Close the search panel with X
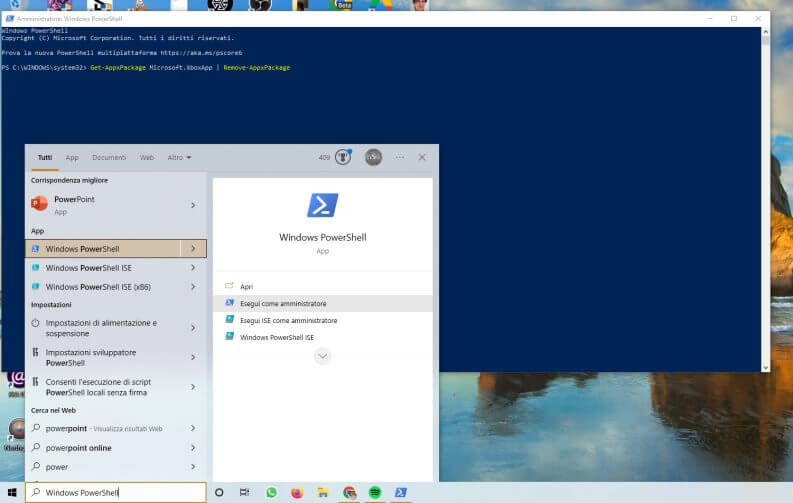Viewport: 793px width, 503px height. pos(422,157)
